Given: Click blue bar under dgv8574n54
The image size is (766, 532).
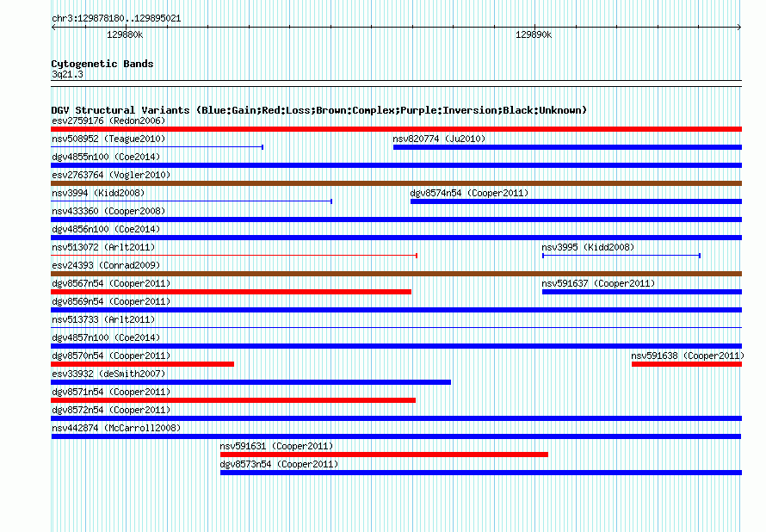Looking at the screenshot, I should tap(576, 201).
